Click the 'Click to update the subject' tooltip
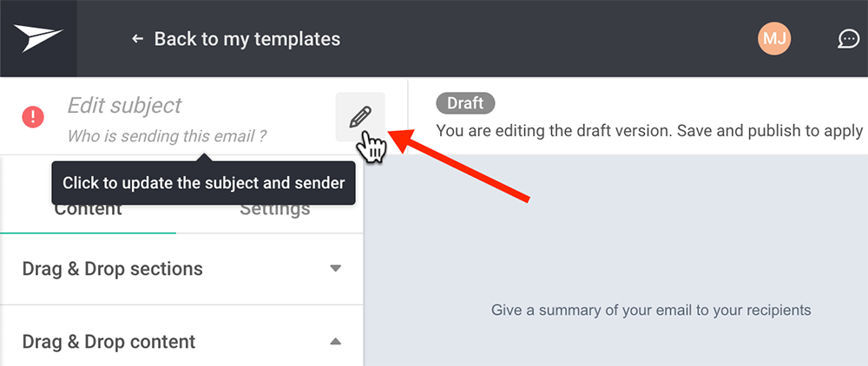The image size is (868, 366). pyautogui.click(x=203, y=183)
